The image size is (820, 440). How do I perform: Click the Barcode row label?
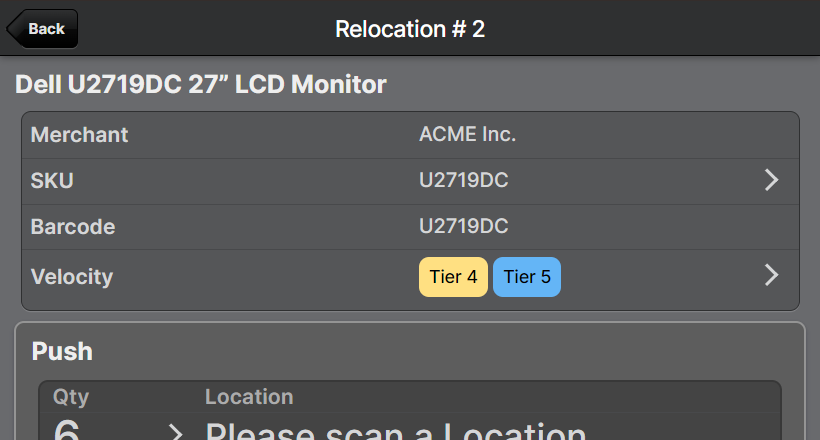coord(73,227)
